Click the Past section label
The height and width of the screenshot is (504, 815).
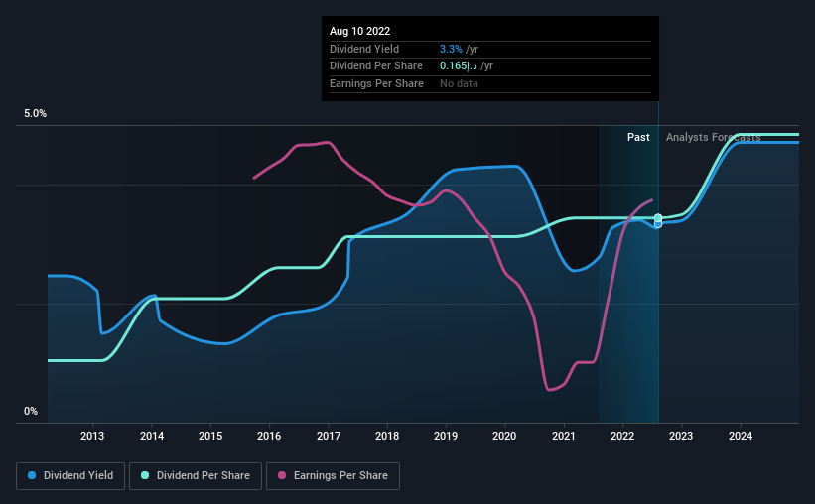pyautogui.click(x=638, y=137)
